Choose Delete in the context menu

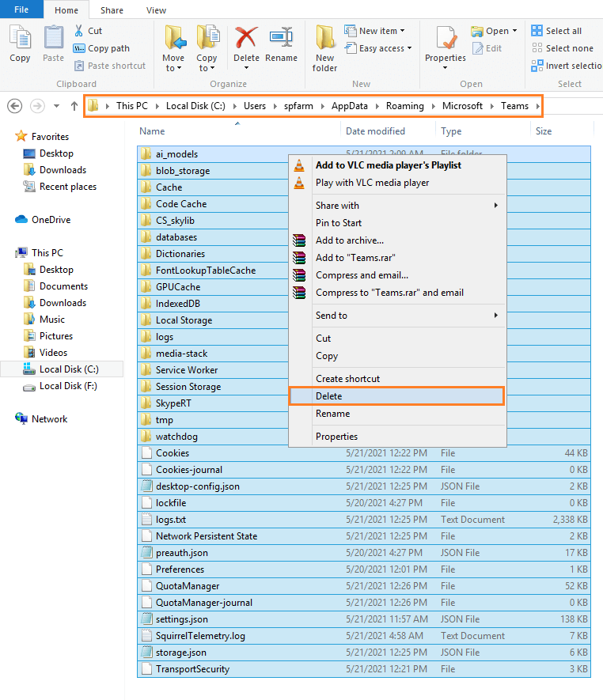point(396,396)
